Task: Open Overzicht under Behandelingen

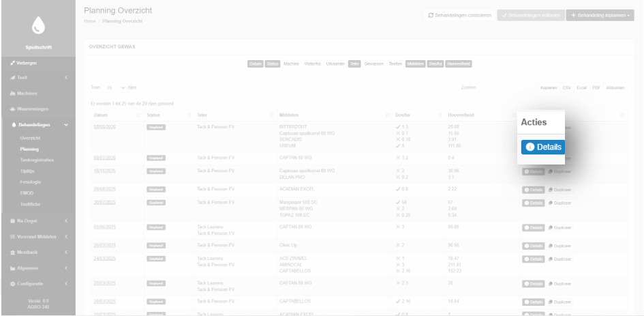Action: (30, 139)
